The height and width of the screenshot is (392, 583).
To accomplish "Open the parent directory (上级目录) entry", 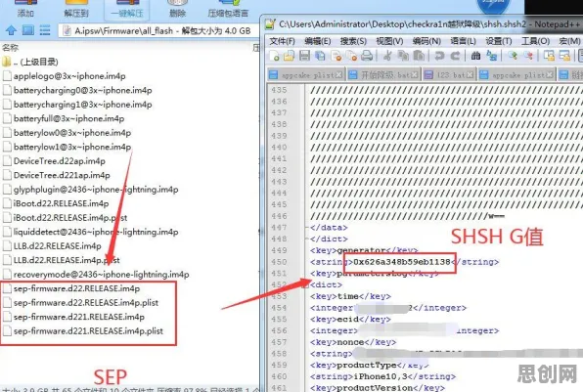I will click(30, 62).
